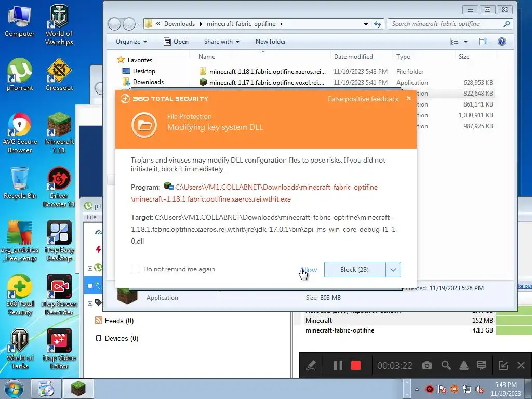The width and height of the screenshot is (532, 399).
Task: Activate the recorder magnifier tool
Action: 446,365
